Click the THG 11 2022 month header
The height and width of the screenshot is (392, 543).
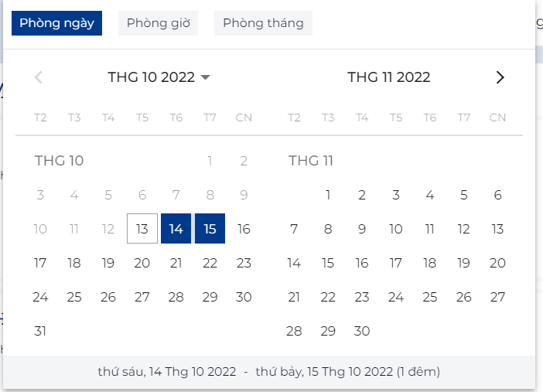(388, 77)
